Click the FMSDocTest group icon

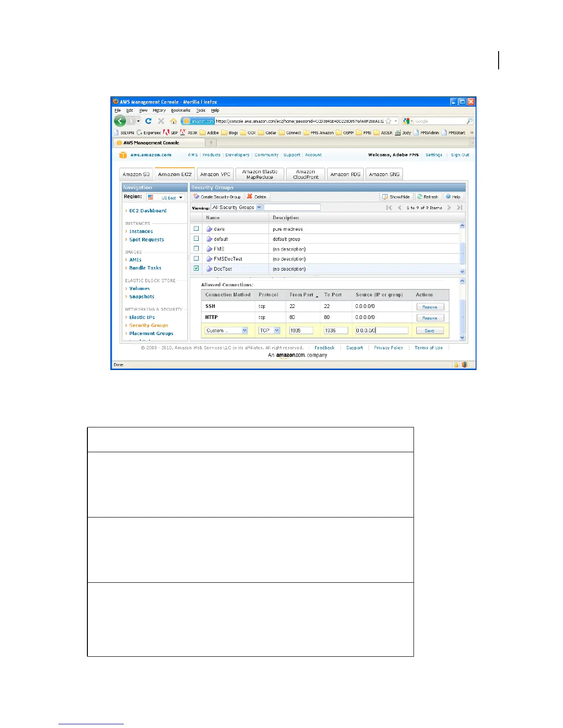[209, 259]
